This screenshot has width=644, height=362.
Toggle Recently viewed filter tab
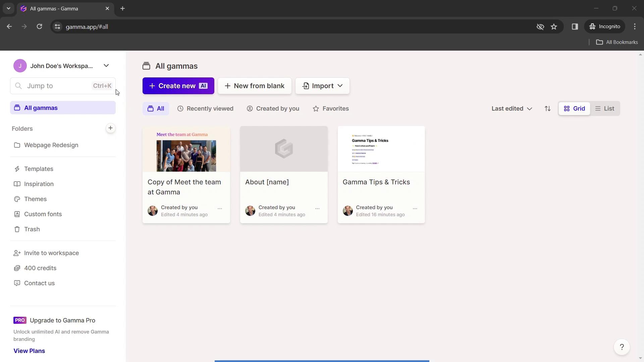coord(206,109)
